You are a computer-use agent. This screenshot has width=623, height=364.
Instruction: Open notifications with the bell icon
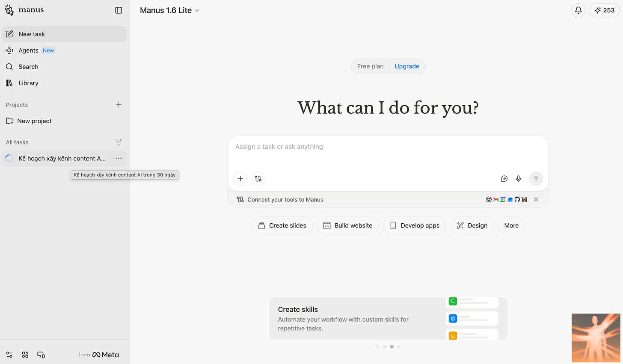pos(578,10)
